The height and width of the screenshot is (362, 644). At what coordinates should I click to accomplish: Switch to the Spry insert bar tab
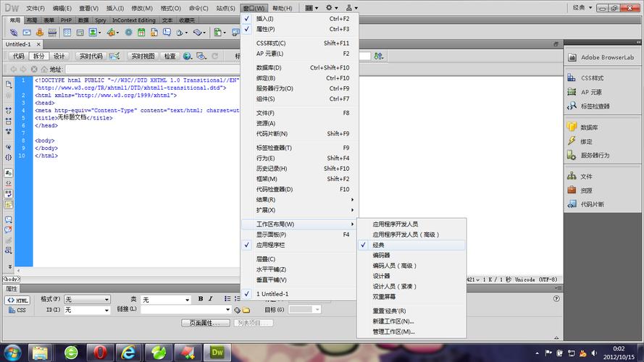point(100,20)
